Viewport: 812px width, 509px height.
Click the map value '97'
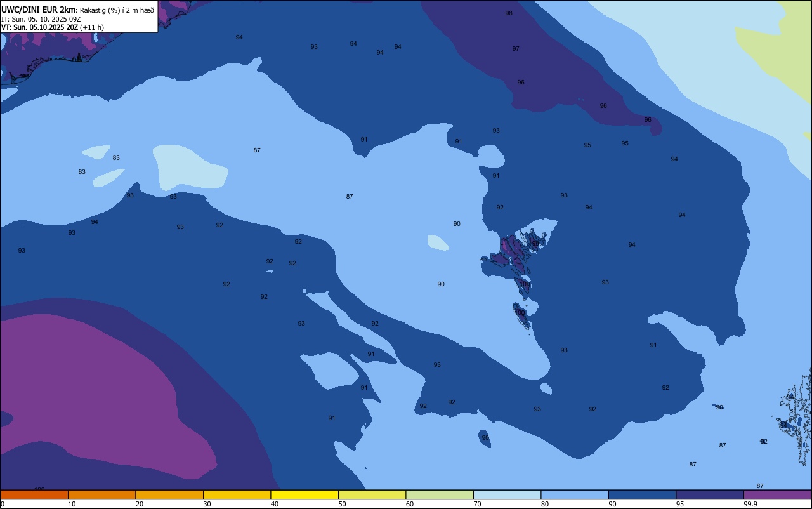516,49
